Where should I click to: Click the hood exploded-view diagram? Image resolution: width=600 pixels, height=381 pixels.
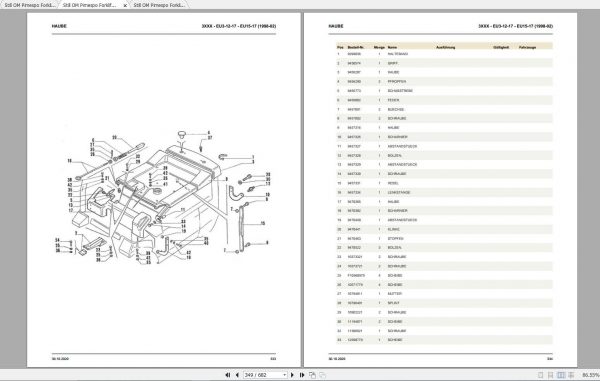(x=164, y=197)
